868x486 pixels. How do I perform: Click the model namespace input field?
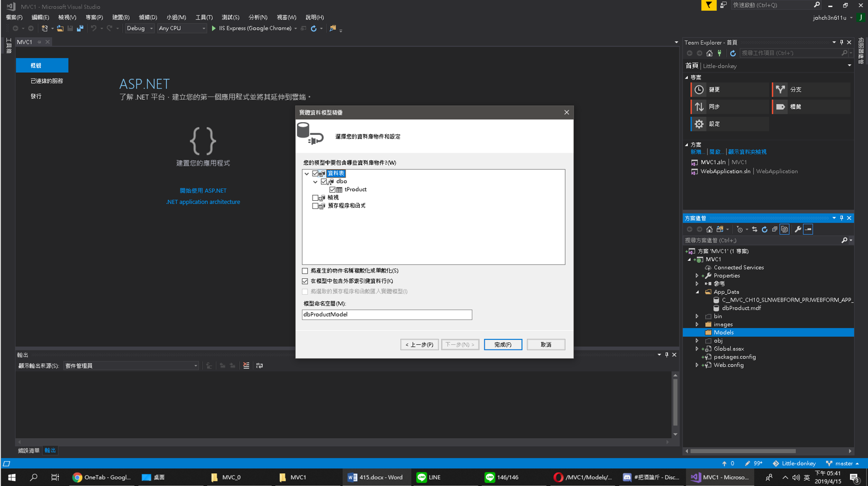387,314
